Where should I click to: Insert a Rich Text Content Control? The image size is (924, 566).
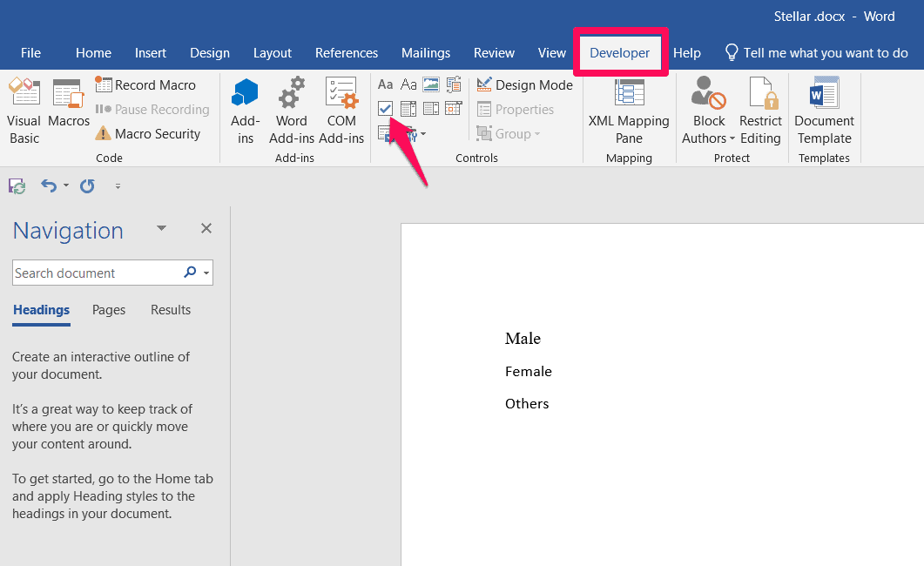(385, 84)
